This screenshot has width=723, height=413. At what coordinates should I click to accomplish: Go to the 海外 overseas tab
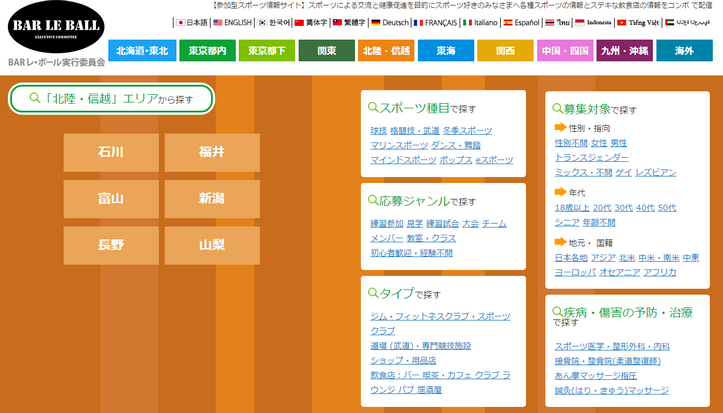(684, 49)
